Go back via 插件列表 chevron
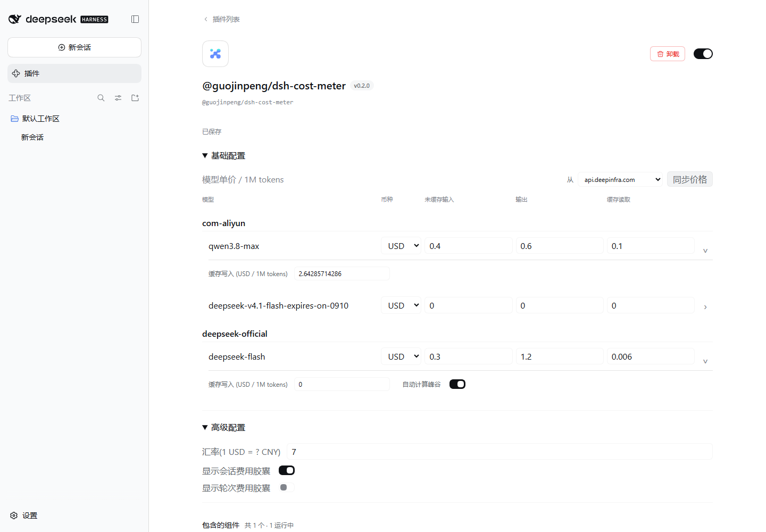 click(206, 19)
